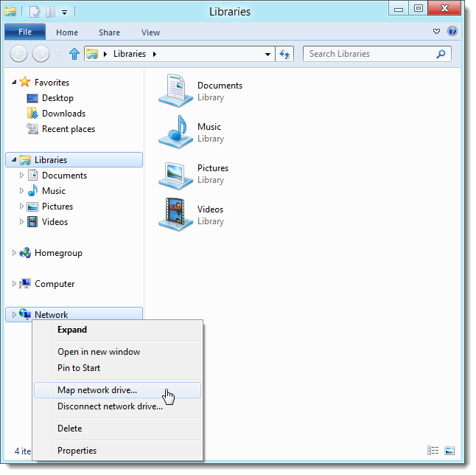The image size is (476, 475).
Task: Open the arrow after Libraries breadcrumb
Action: pyautogui.click(x=155, y=54)
